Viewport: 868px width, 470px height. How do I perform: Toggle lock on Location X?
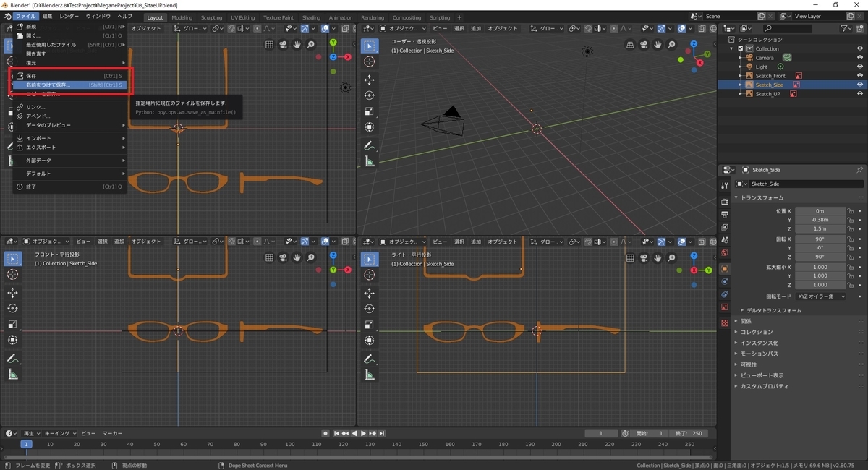coord(851,211)
